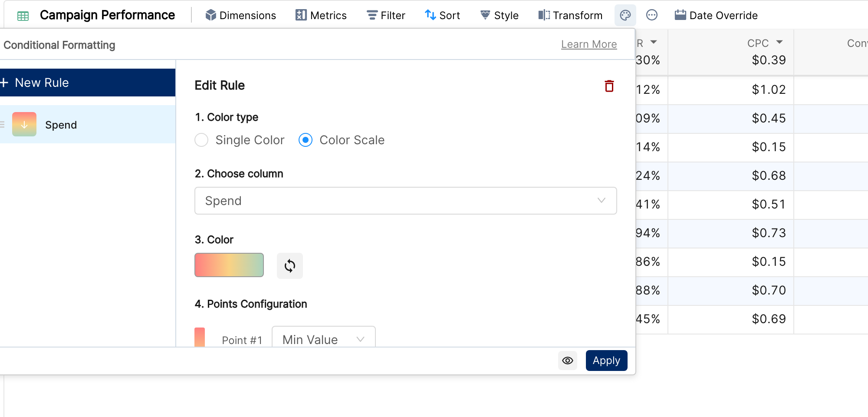Open the Filter menu
The image size is (868, 417).
coord(386,15)
